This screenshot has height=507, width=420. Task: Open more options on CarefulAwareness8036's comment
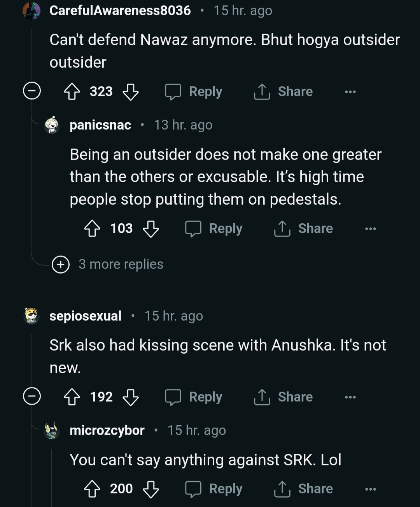(x=350, y=92)
